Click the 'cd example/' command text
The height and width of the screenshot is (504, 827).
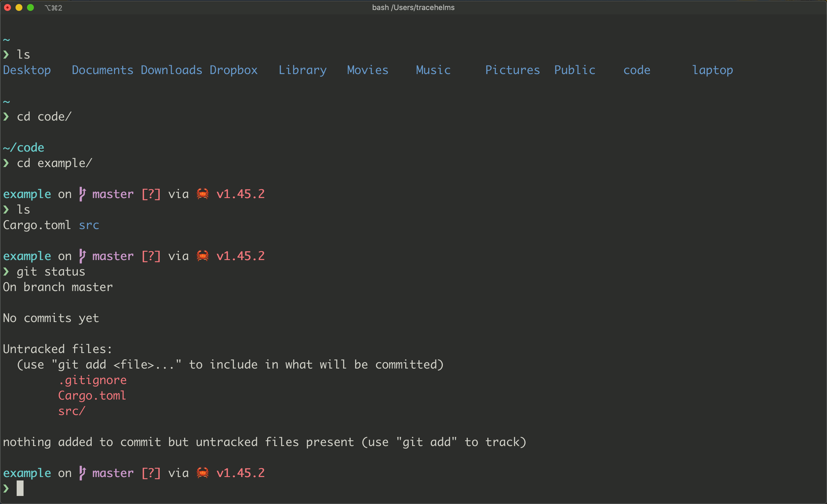pos(54,163)
